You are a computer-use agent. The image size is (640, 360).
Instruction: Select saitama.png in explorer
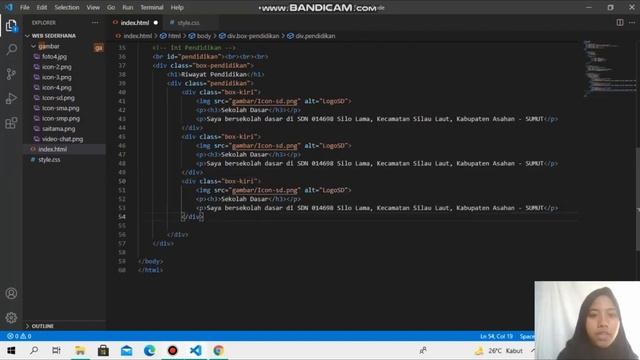click(x=58, y=129)
